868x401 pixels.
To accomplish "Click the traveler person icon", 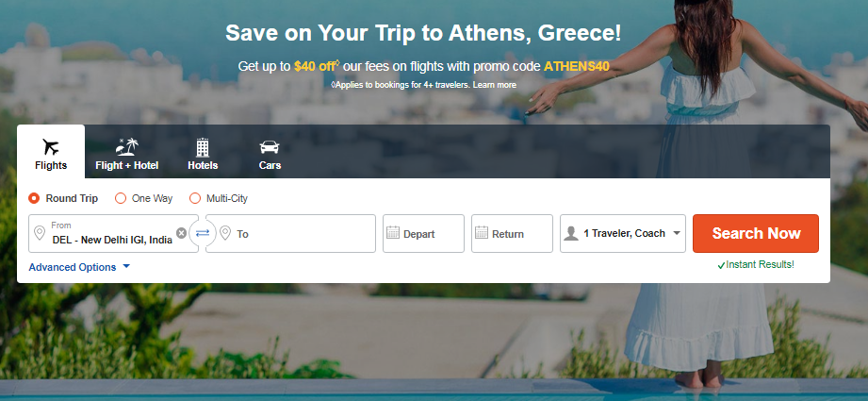I will [x=570, y=234].
